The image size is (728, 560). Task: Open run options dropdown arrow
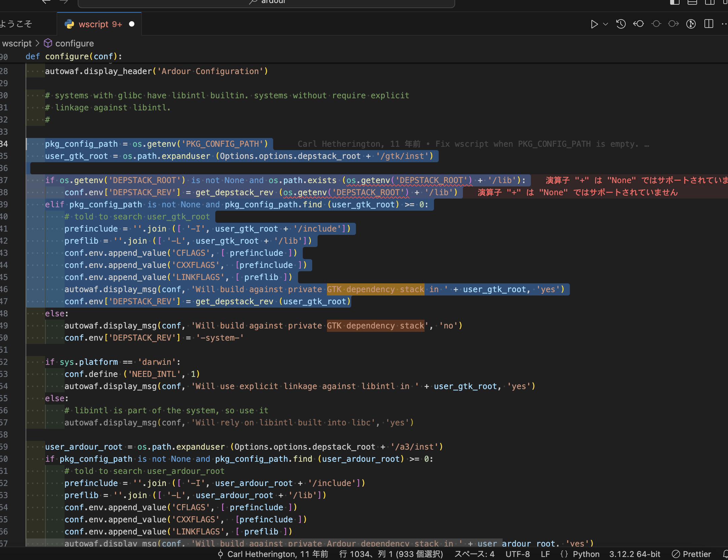point(606,24)
